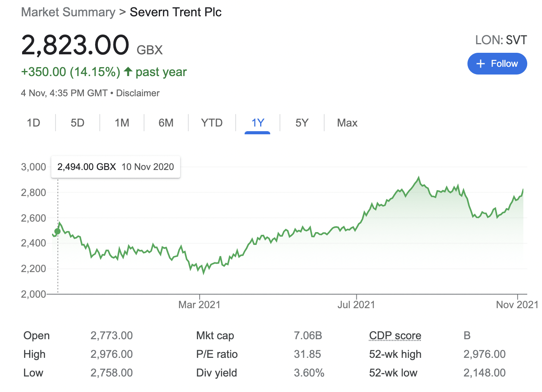Viewport: 542px width, 392px height.
Task: Switch to the 1D time range
Action: coord(33,123)
